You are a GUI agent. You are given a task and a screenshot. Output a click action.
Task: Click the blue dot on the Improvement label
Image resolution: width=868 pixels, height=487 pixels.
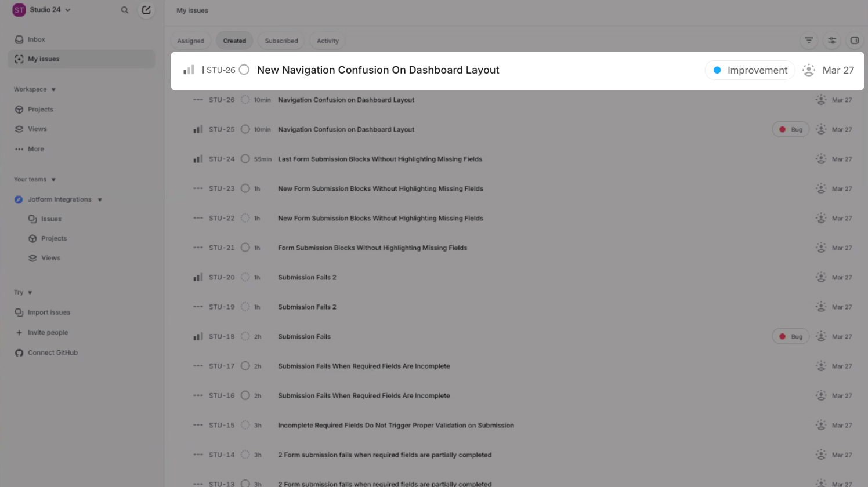[x=718, y=70]
